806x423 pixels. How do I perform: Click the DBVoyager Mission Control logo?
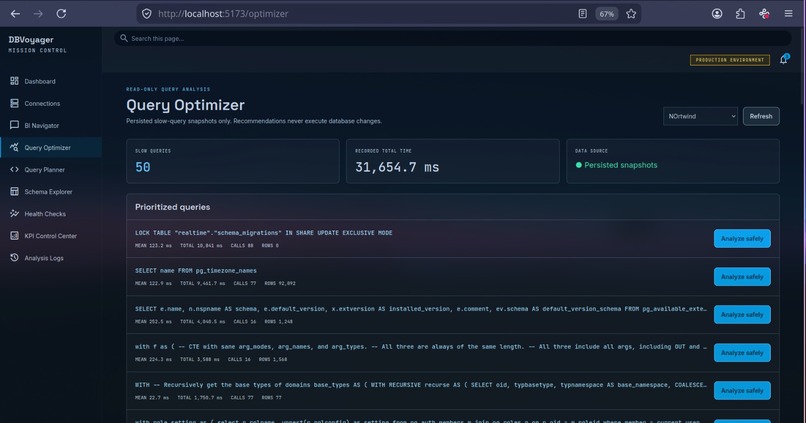38,44
